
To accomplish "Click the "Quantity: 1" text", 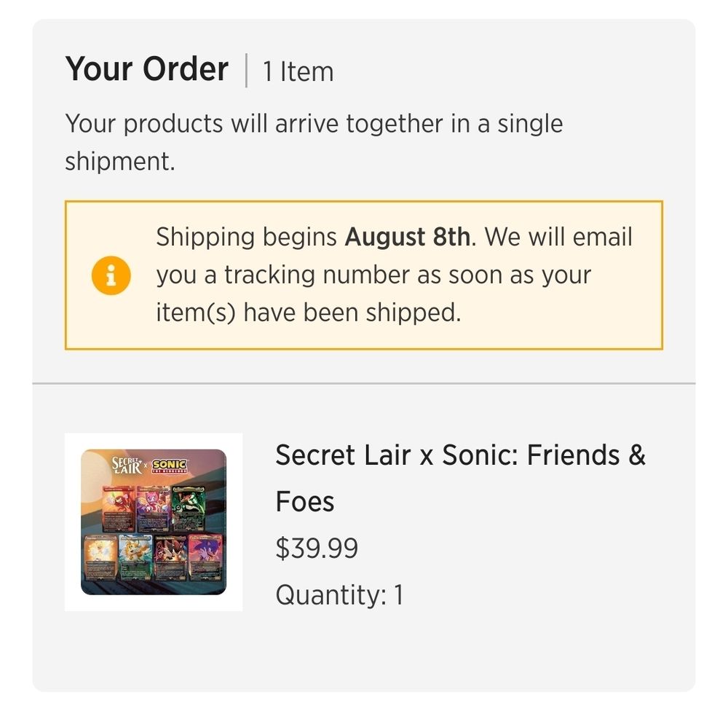I will 339,595.
